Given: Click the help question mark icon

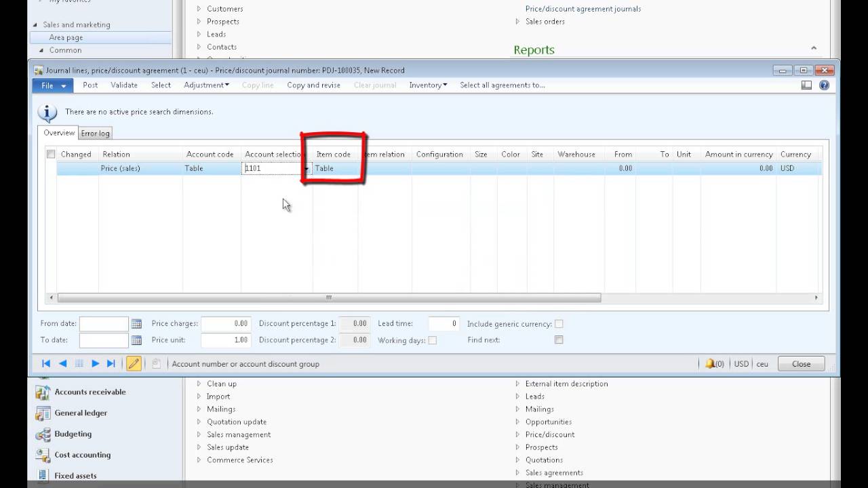Looking at the screenshot, I should (824, 85).
